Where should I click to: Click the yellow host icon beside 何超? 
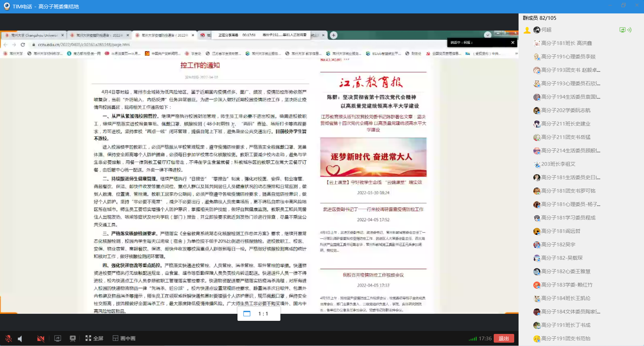click(x=527, y=30)
